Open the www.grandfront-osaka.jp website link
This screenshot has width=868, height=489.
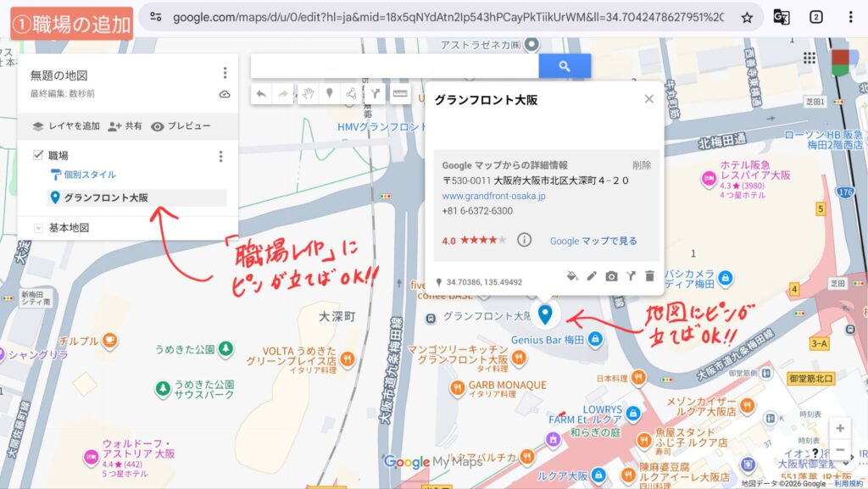(x=493, y=196)
